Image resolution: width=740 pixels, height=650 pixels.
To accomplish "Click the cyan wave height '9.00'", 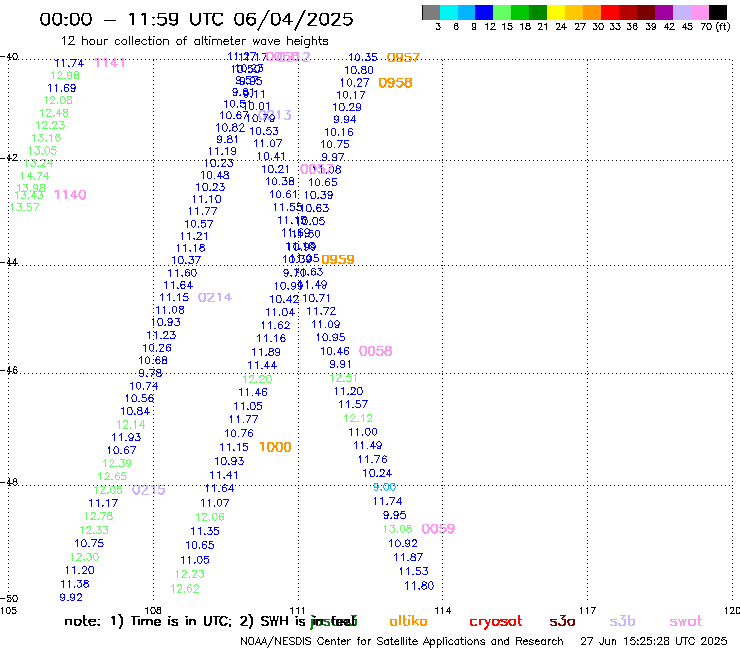I will coord(385,487).
